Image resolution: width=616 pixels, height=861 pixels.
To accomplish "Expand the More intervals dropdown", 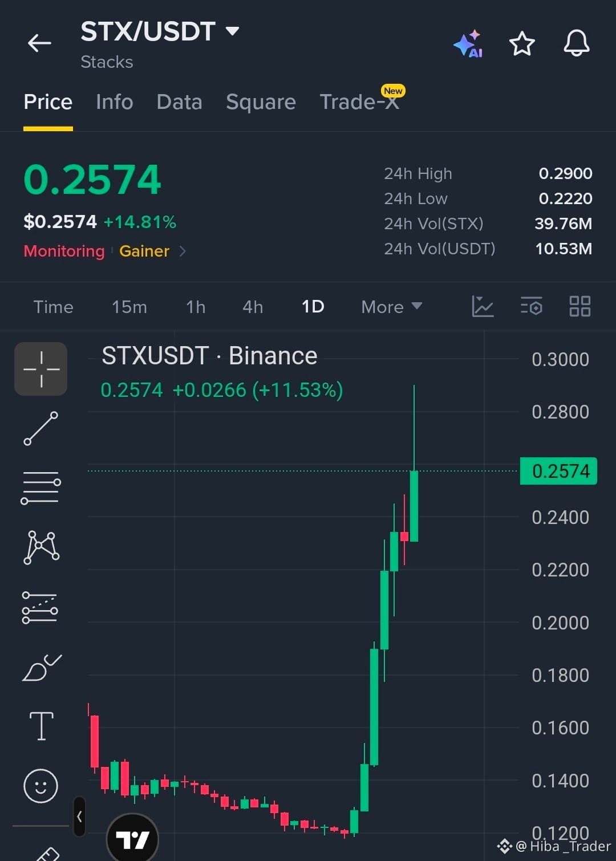I will 391,307.
